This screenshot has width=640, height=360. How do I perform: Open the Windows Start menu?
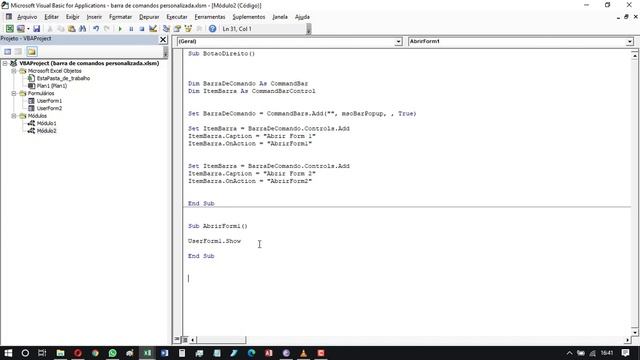coord(8,353)
